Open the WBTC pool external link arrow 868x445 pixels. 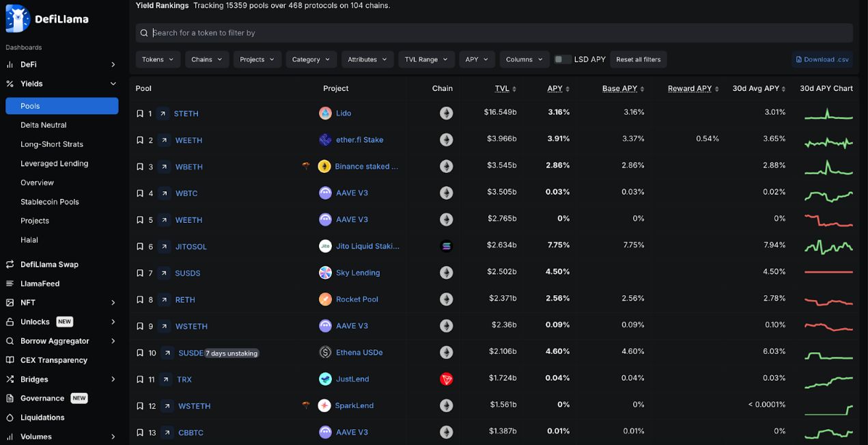[x=164, y=193]
